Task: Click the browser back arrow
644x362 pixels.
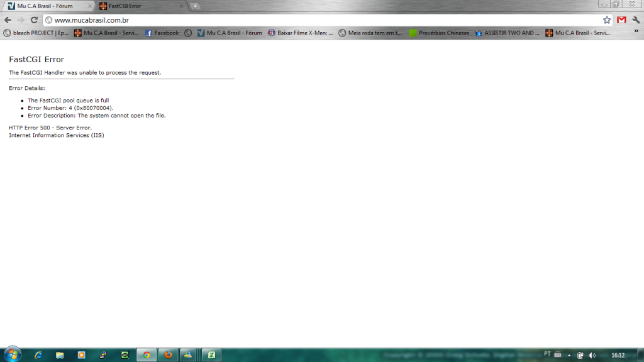Action: click(x=8, y=20)
